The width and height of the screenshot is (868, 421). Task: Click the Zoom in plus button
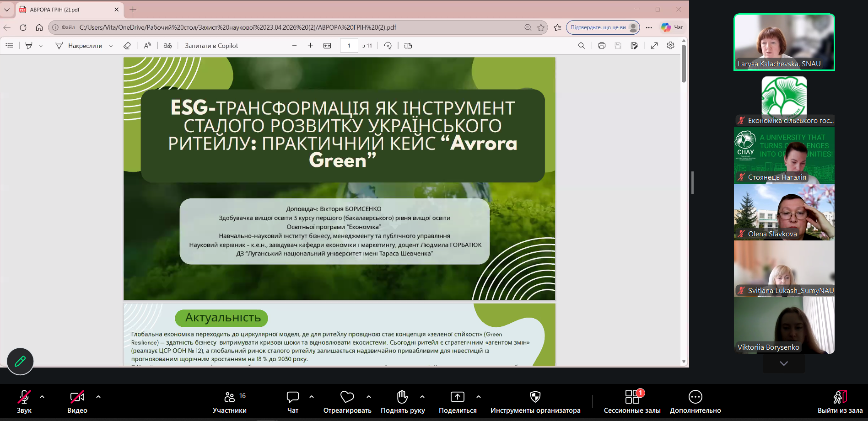pyautogui.click(x=311, y=46)
